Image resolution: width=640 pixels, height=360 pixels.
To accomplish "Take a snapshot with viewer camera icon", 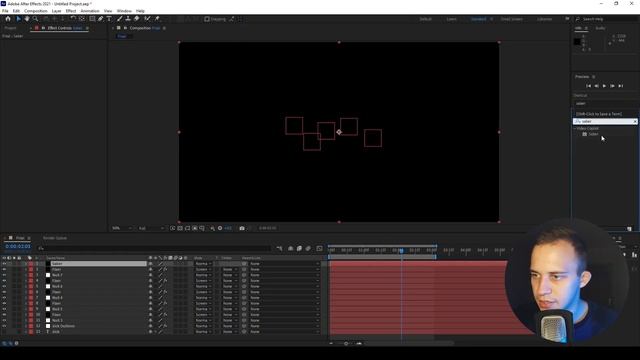I will [x=242, y=228].
